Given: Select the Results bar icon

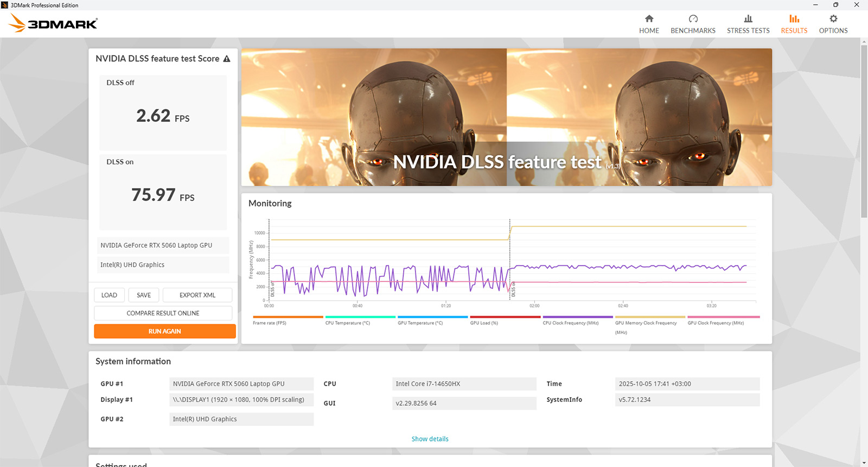Looking at the screenshot, I should [794, 19].
